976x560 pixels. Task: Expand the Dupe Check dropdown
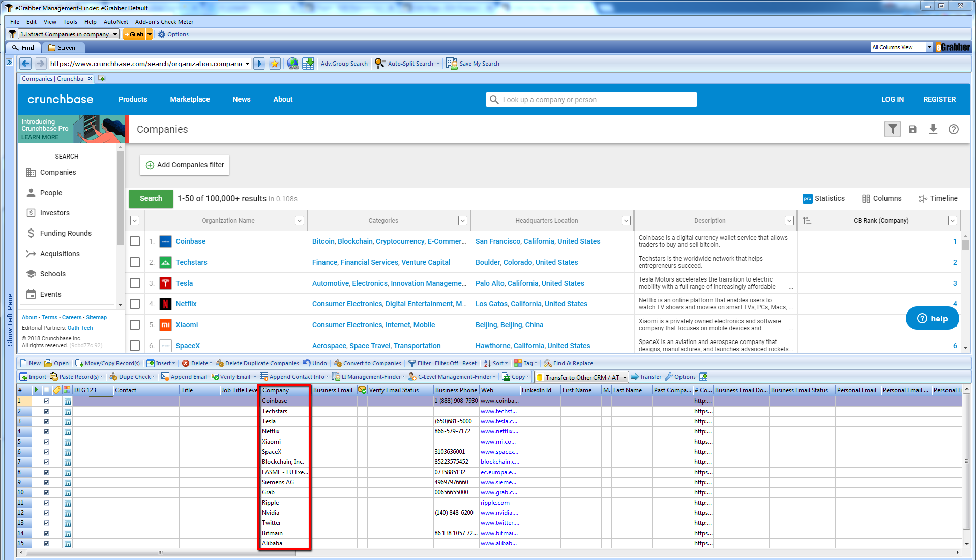coord(154,377)
